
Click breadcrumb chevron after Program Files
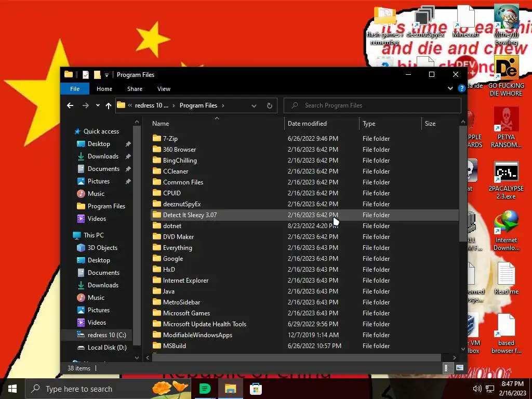pos(223,105)
